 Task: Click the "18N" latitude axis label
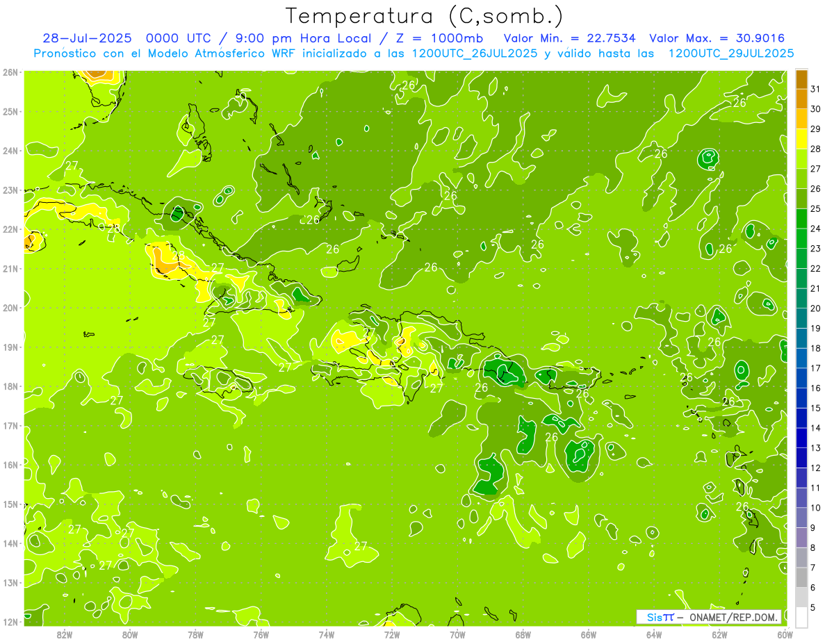[x=10, y=386]
